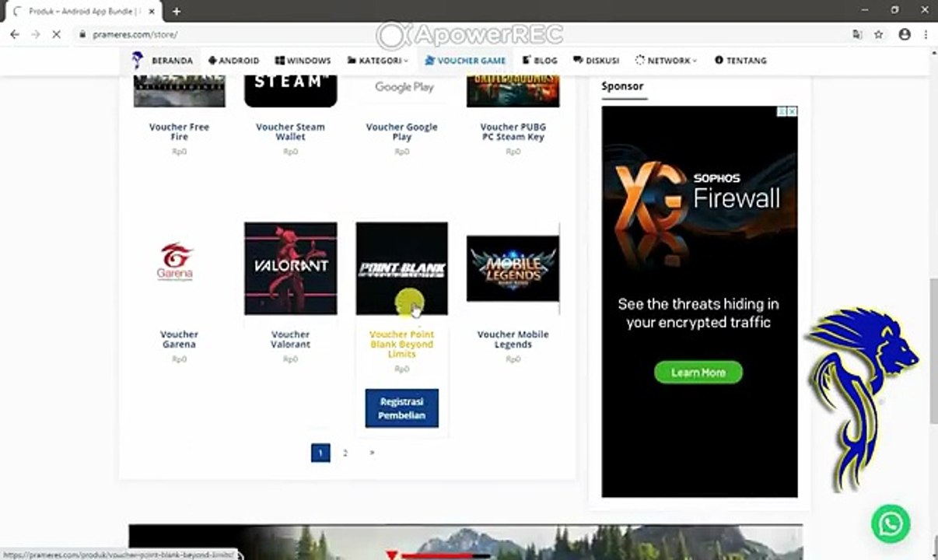
Task: Open the ANDROID menu item
Action: click(x=234, y=60)
